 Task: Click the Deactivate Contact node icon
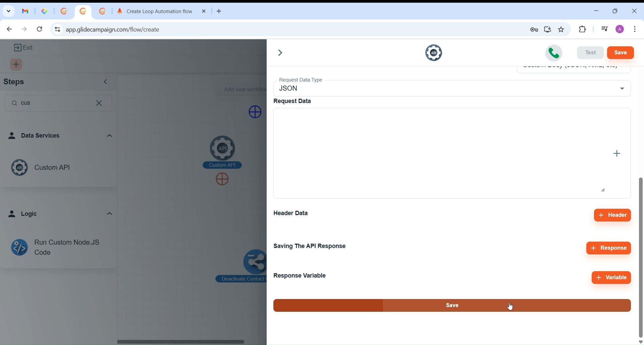click(x=255, y=262)
